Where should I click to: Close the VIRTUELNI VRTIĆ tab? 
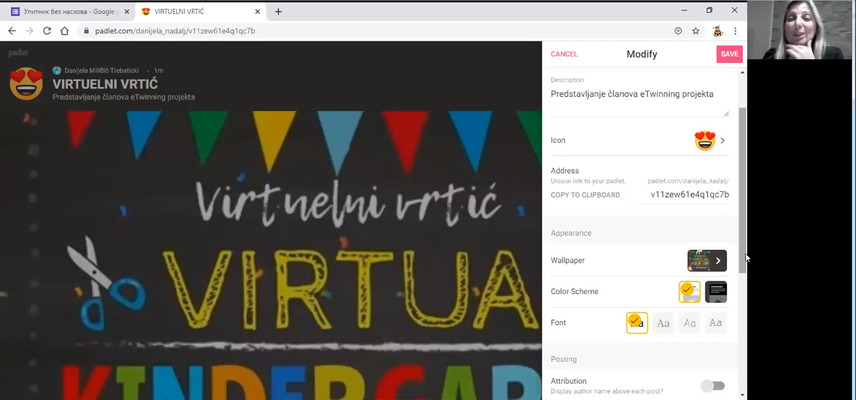[x=258, y=11]
